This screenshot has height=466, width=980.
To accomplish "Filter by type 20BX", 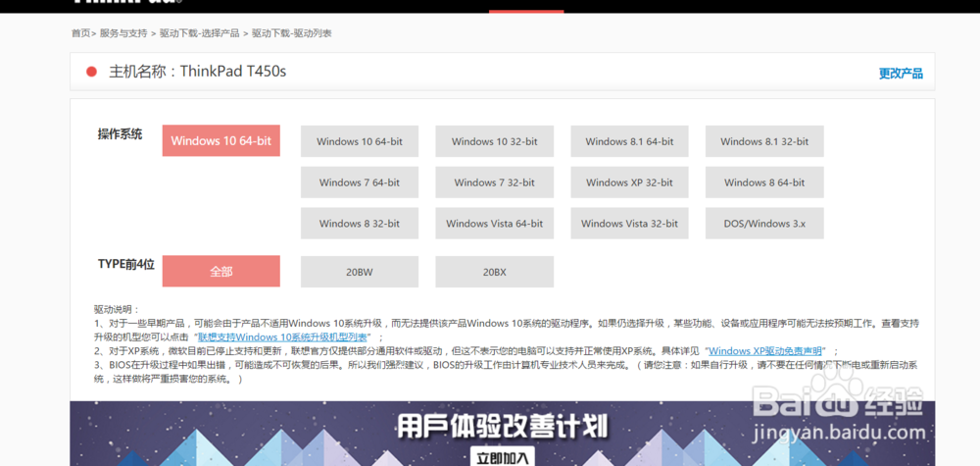I will point(494,272).
